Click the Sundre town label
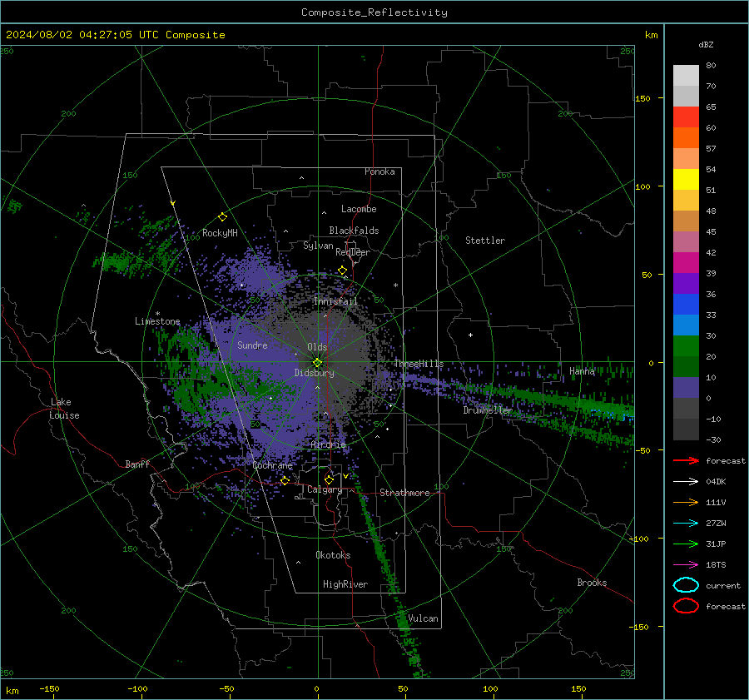749x700 pixels. tap(252, 345)
